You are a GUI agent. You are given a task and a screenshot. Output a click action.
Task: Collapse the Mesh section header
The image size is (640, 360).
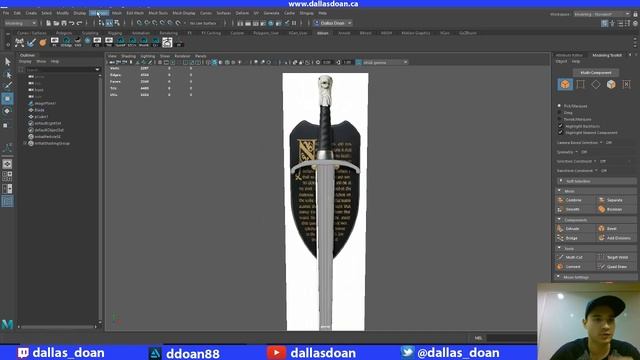tap(596, 191)
